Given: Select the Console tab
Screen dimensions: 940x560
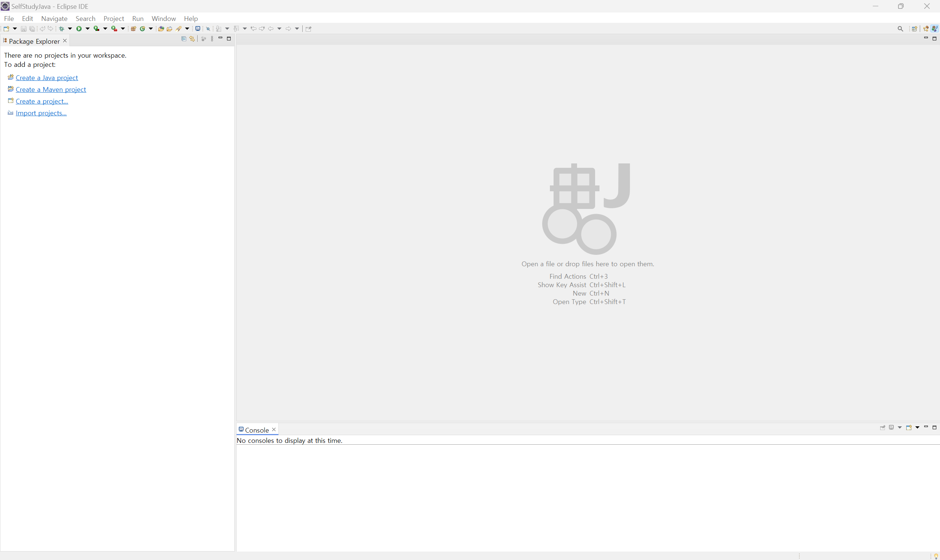Looking at the screenshot, I should [257, 430].
